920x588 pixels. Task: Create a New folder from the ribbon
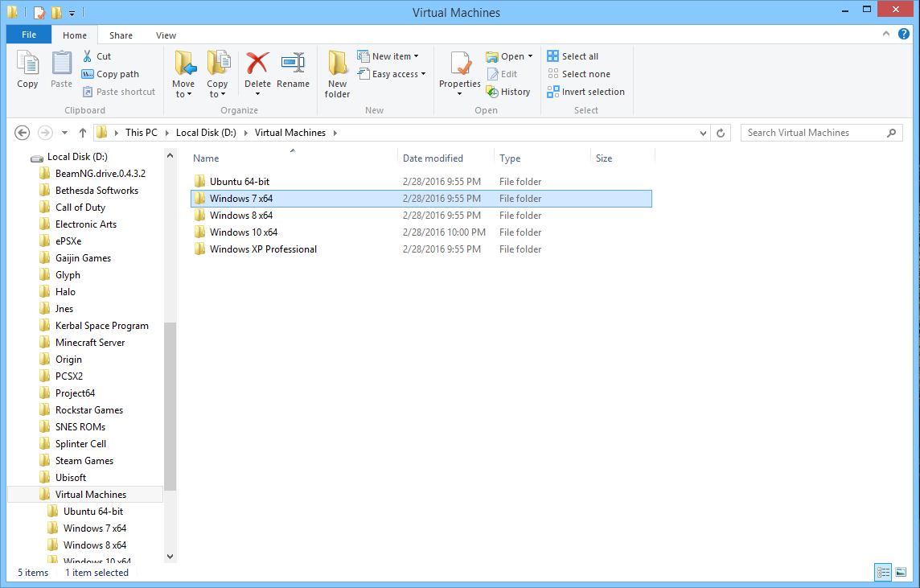coord(338,73)
